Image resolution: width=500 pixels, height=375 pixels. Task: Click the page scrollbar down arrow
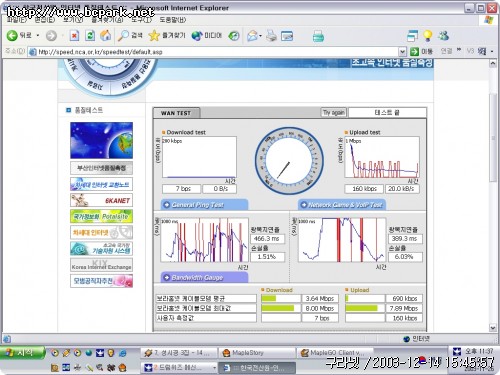(x=493, y=328)
